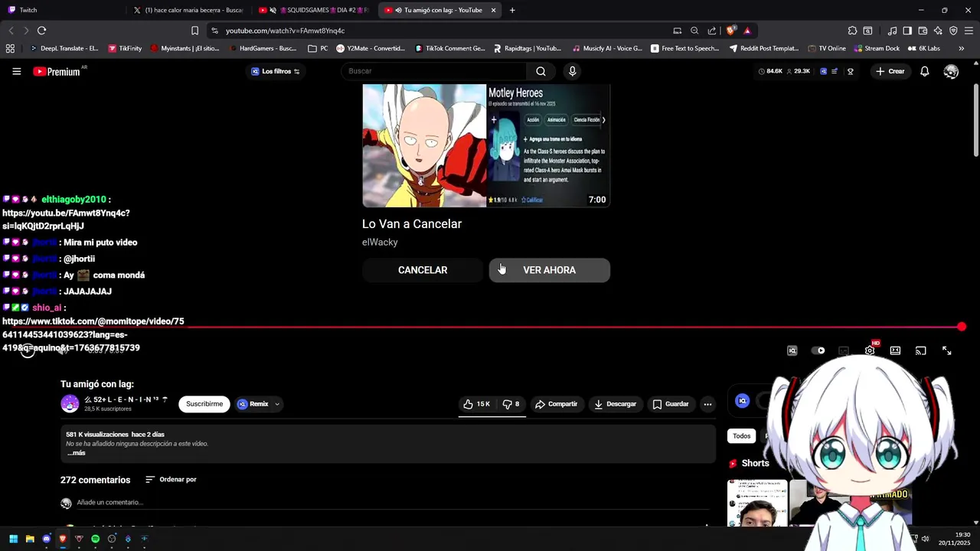Select the Todos filter chip
980x551 pixels.
[741, 436]
